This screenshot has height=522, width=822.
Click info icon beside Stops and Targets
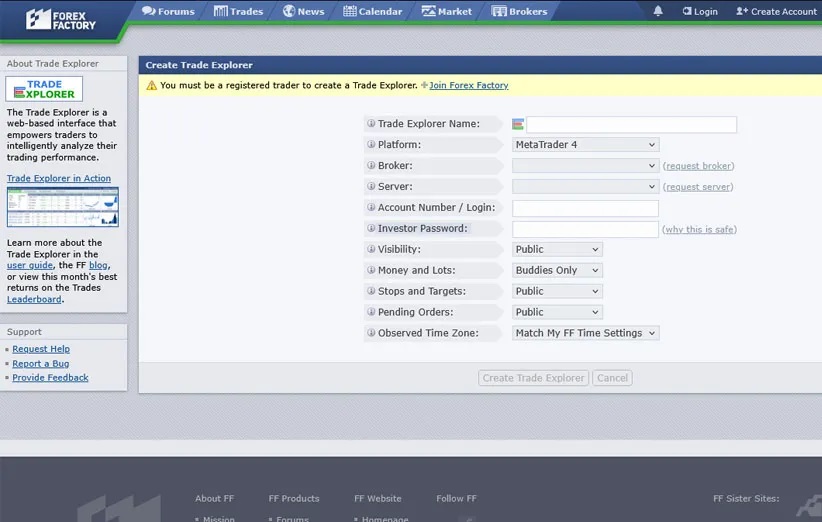click(x=371, y=291)
